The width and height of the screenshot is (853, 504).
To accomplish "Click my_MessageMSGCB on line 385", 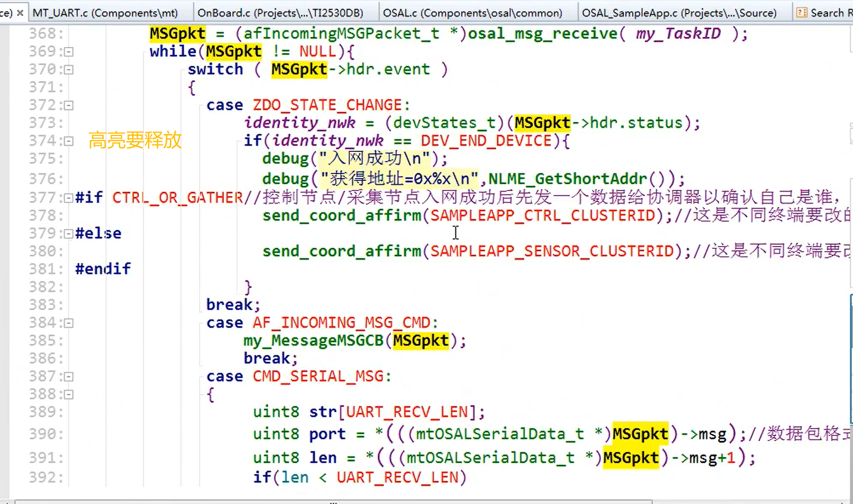I will coord(314,341).
